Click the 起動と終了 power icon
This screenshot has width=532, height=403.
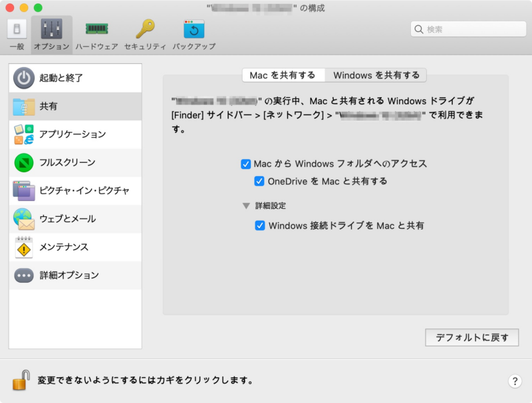point(24,78)
